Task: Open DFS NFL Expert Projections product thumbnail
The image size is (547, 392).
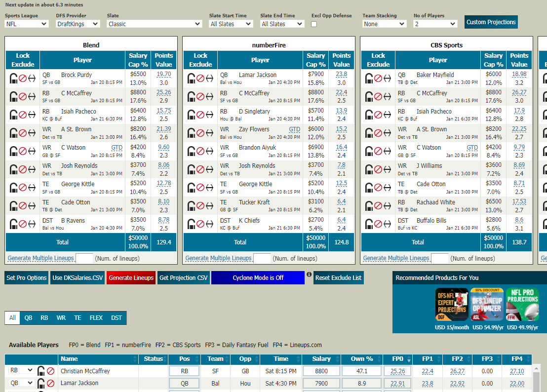Action: [x=452, y=304]
